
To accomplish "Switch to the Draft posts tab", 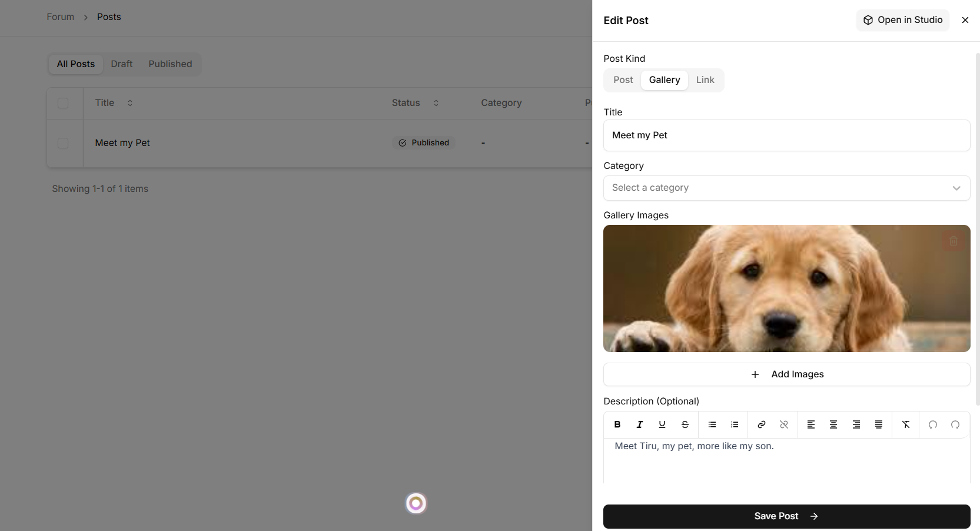I will [x=122, y=64].
